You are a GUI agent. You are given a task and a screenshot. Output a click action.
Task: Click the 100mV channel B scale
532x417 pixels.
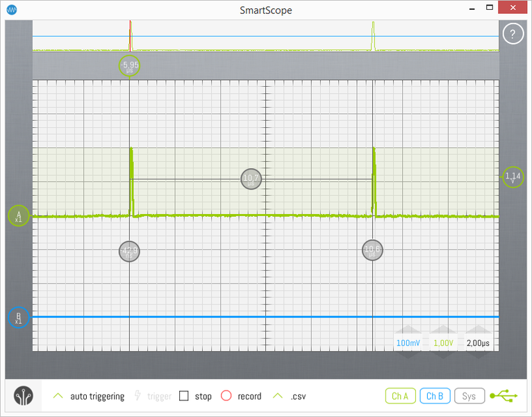(x=408, y=343)
